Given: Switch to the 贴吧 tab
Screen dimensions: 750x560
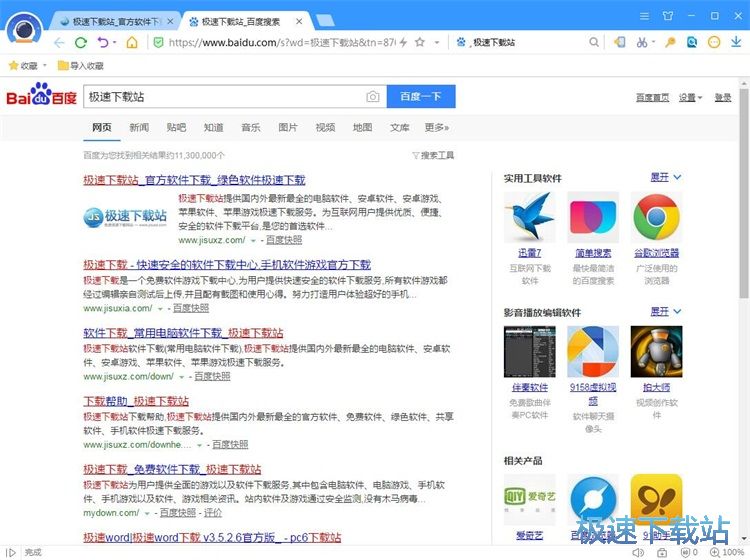Looking at the screenshot, I should (176, 127).
